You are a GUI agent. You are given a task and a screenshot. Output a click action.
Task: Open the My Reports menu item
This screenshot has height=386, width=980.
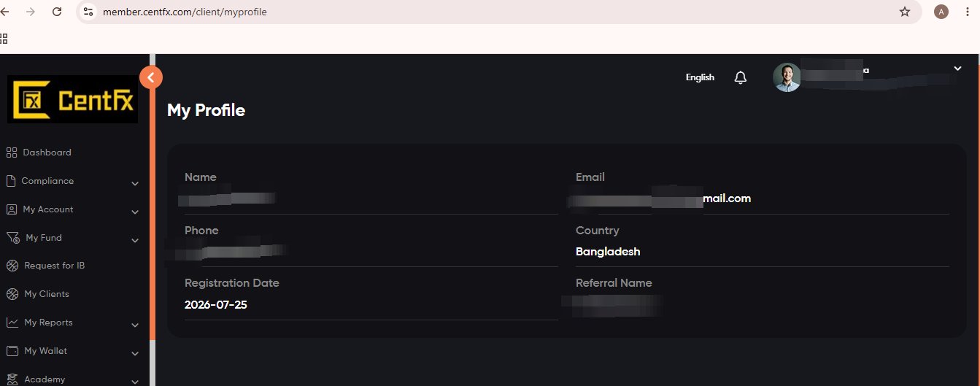point(48,323)
